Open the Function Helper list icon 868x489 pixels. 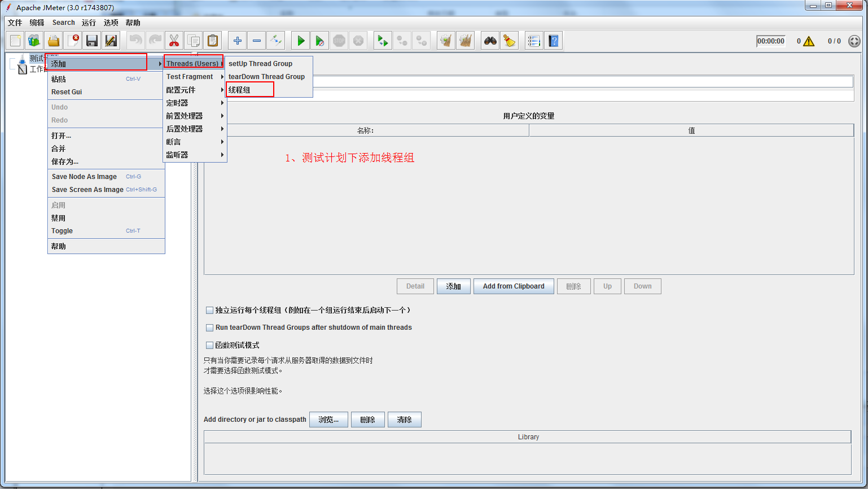coord(534,41)
